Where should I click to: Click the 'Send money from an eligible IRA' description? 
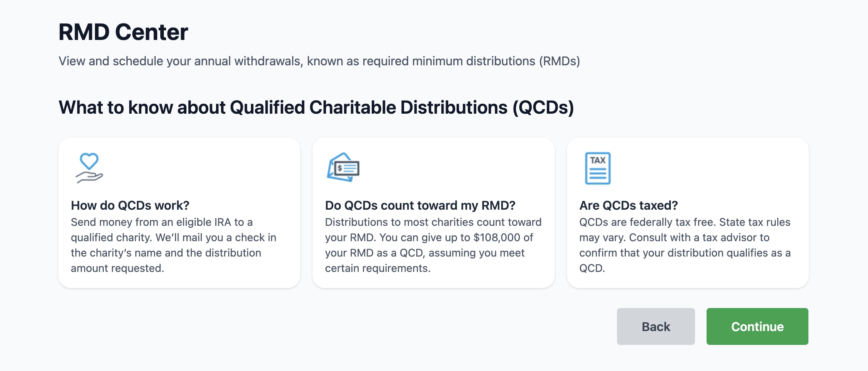(x=174, y=245)
